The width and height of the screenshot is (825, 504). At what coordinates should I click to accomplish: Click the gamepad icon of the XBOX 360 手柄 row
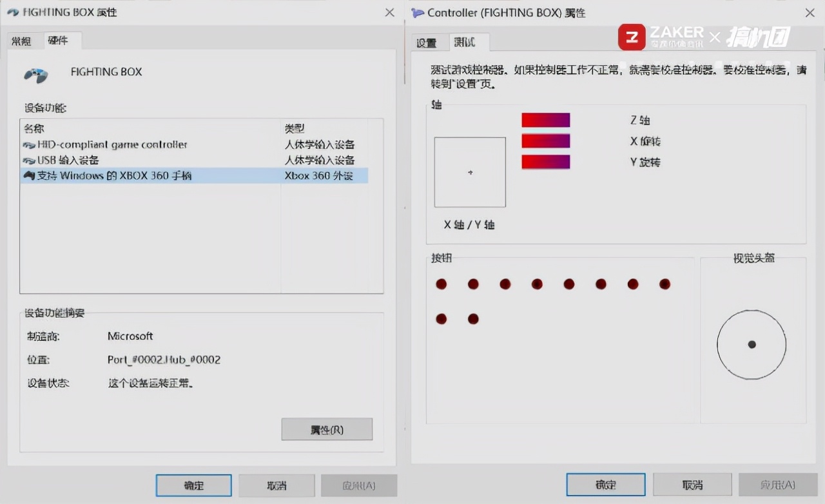point(29,175)
